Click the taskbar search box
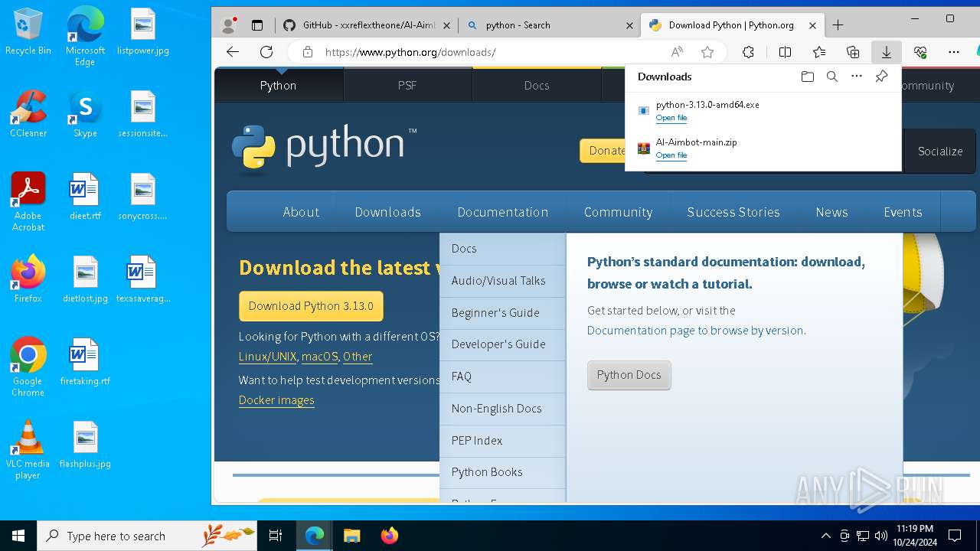980x551 pixels. point(147,536)
